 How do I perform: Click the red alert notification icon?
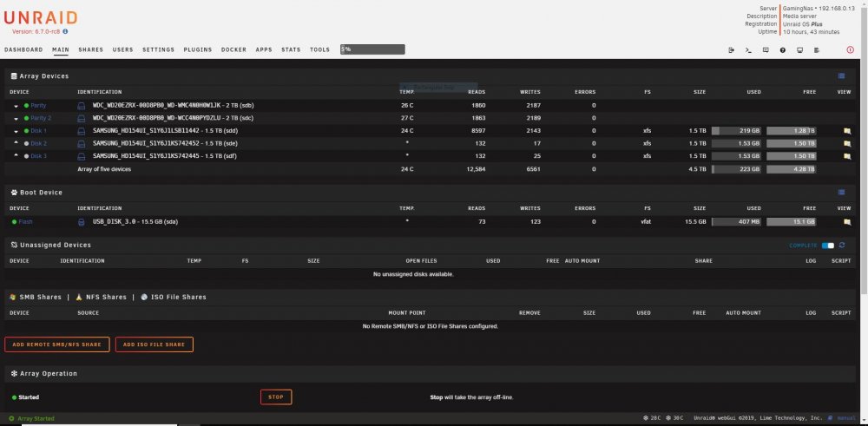851,49
